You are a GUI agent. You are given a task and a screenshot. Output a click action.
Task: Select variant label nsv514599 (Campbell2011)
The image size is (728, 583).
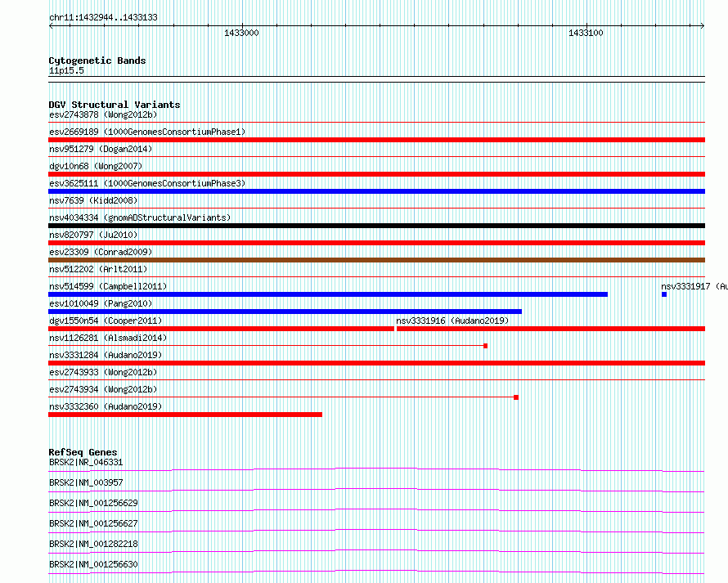pyautogui.click(x=108, y=286)
